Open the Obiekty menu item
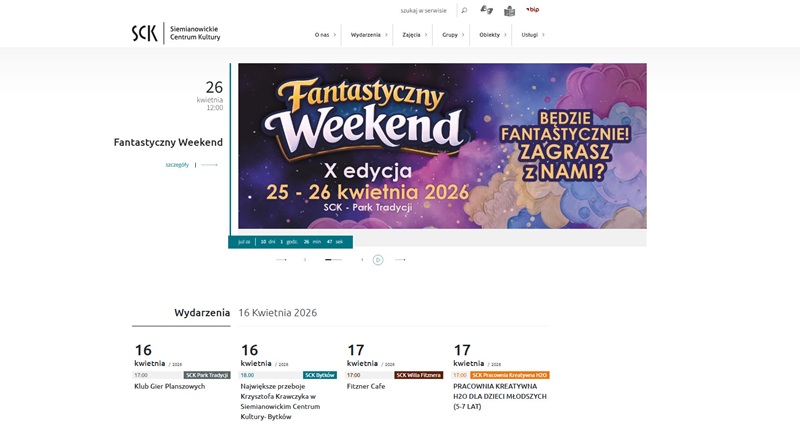This screenshot has height=434, width=800. tap(492, 35)
